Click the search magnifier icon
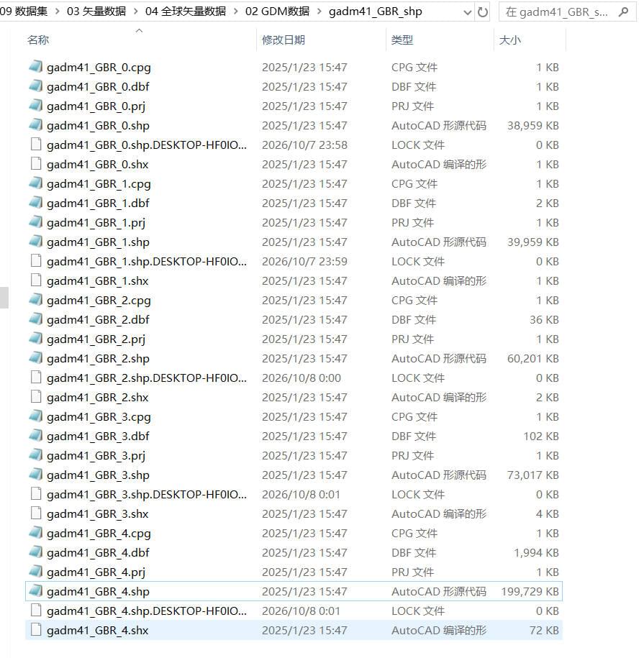 pos(623,12)
